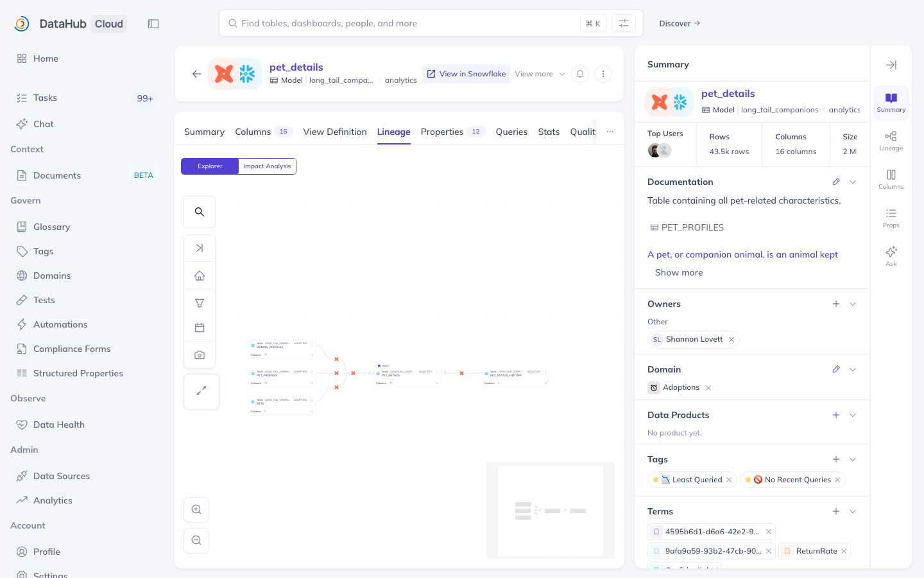Click View in Snowflake button
Image resolution: width=924 pixels, height=578 pixels.
tap(466, 74)
